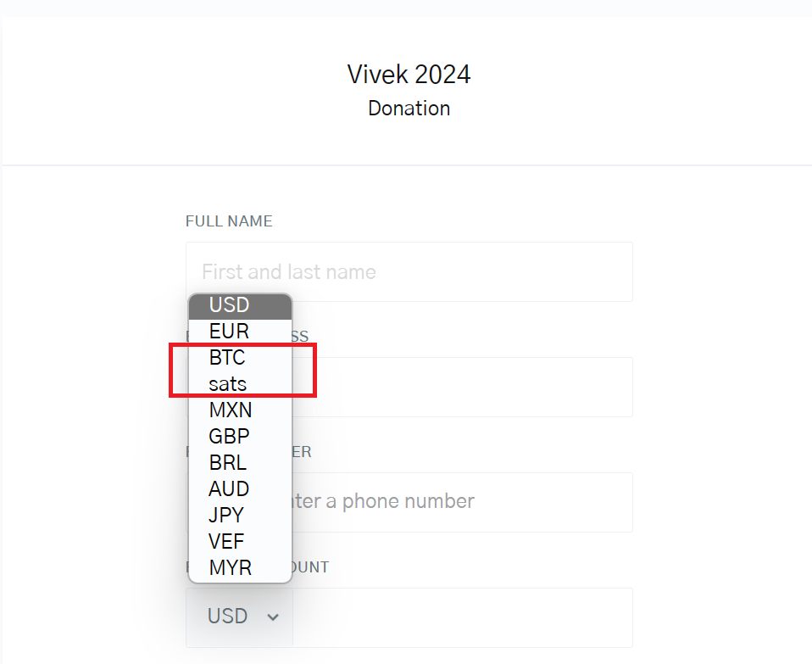Focus the donation amount input box

(x=462, y=617)
